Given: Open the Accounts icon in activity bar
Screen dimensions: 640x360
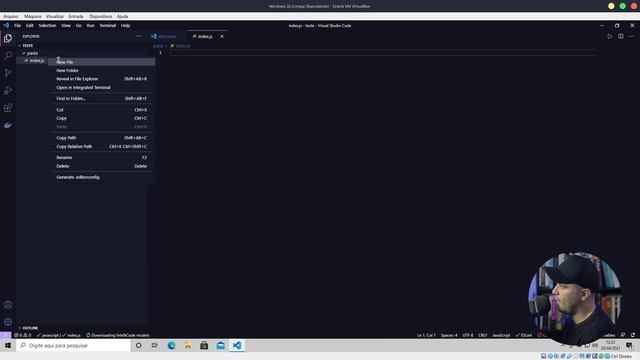Looking at the screenshot, I should coord(8,304).
